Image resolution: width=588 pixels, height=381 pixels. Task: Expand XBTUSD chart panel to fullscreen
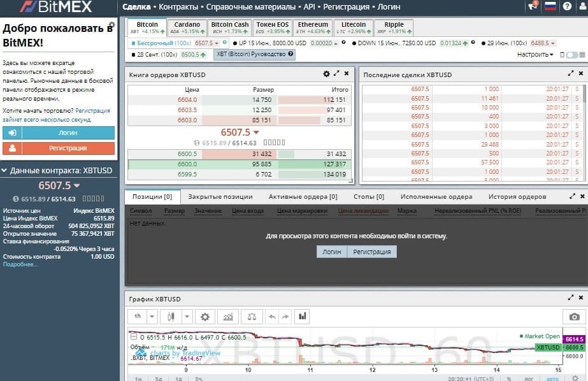pos(571,298)
